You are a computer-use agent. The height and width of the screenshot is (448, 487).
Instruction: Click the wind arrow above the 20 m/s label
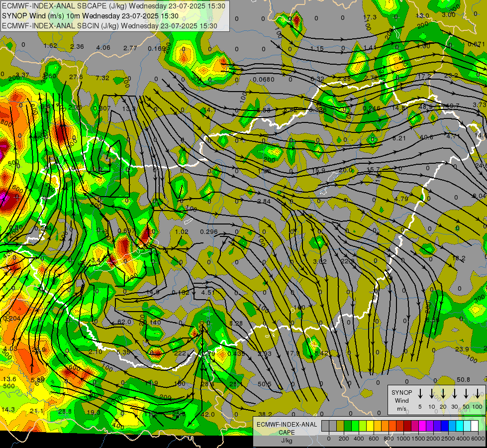[x=443, y=394]
